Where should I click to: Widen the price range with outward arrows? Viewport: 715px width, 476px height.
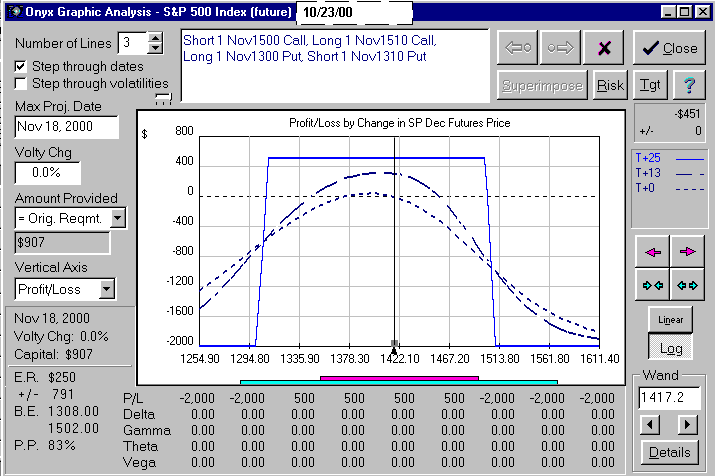(x=688, y=285)
